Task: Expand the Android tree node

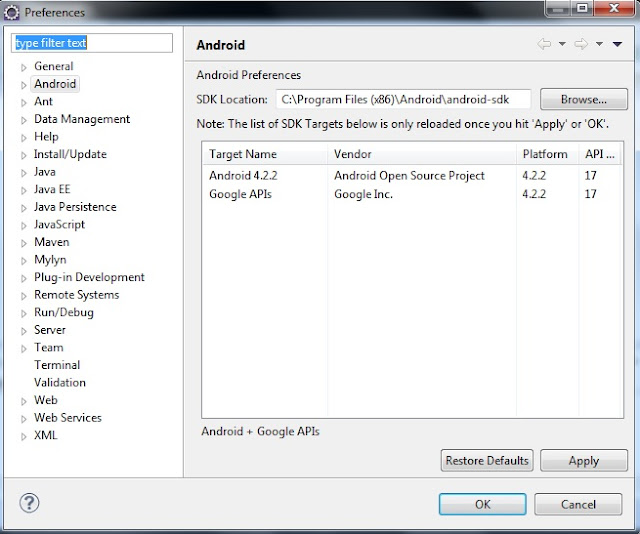Action: (x=24, y=85)
